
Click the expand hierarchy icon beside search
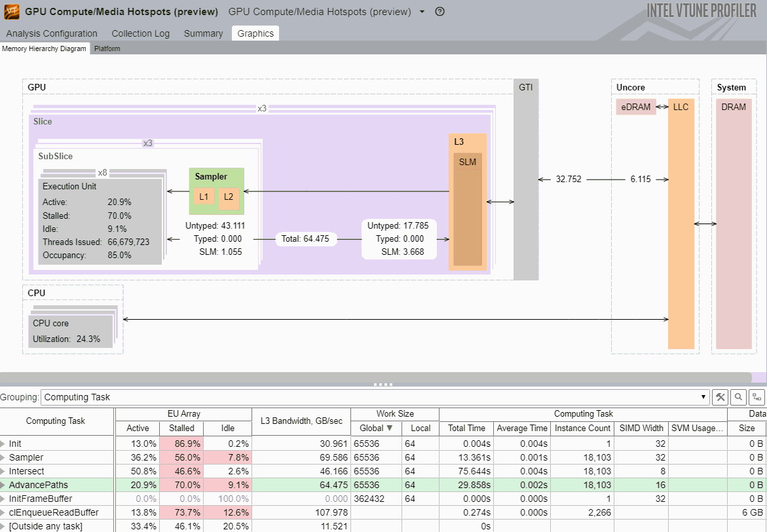click(x=757, y=397)
